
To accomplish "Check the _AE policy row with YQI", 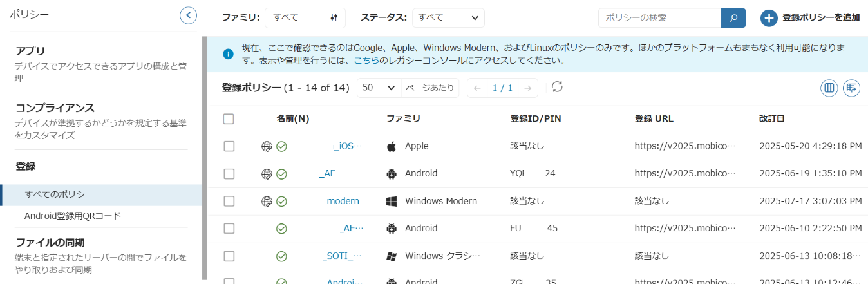I will point(229,174).
